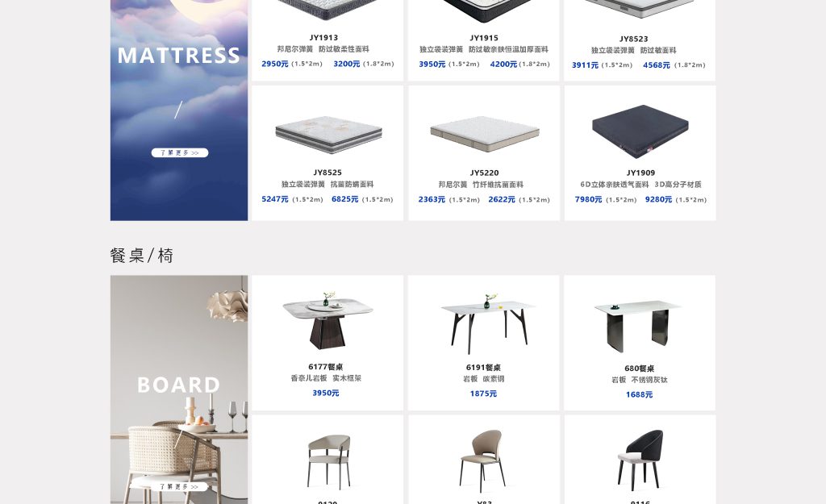Select the grey armchair with metal legs
Screen dimensions: 826x504
pyautogui.click(x=328, y=460)
